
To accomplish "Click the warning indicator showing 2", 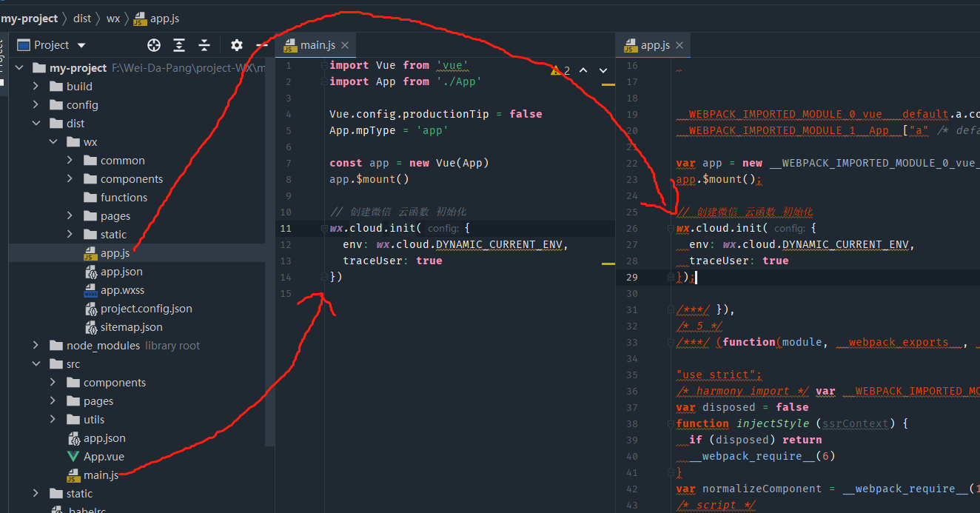I will (560, 70).
